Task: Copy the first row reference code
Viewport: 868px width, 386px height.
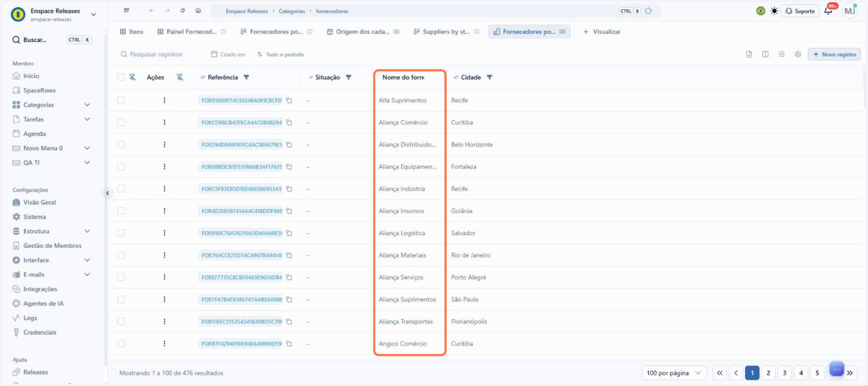Action: (289, 100)
